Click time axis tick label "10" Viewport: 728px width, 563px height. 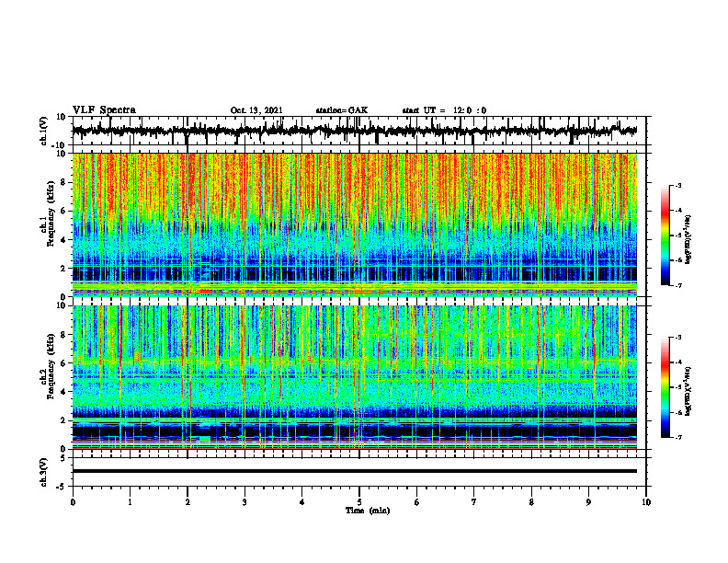click(646, 502)
